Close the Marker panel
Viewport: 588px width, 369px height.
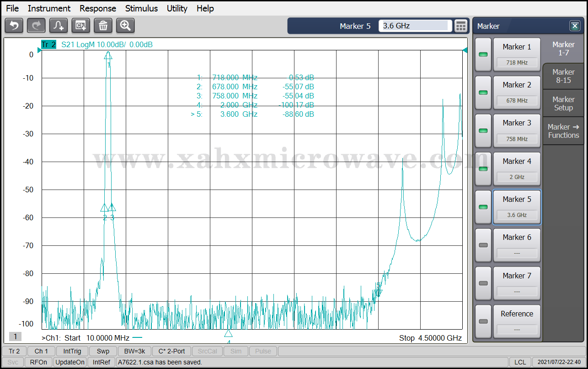pos(574,26)
